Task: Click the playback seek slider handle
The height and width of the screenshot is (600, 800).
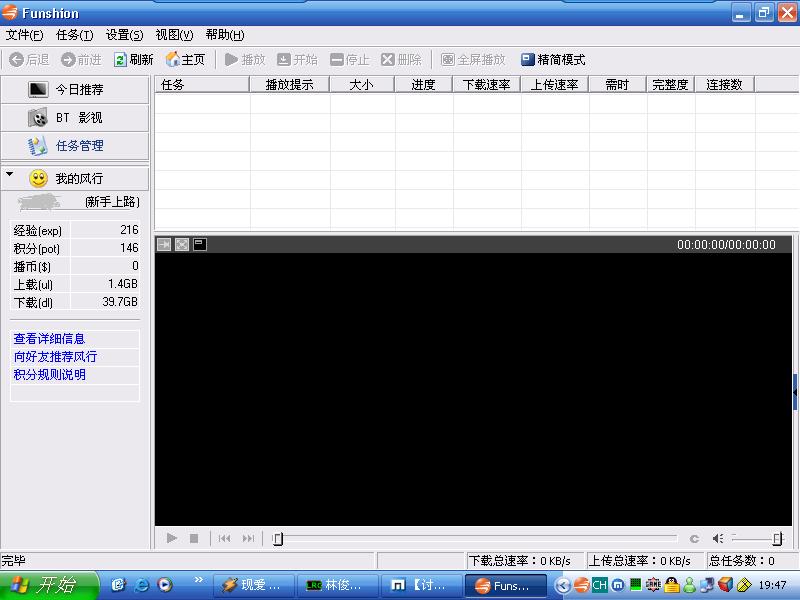Action: (278, 539)
